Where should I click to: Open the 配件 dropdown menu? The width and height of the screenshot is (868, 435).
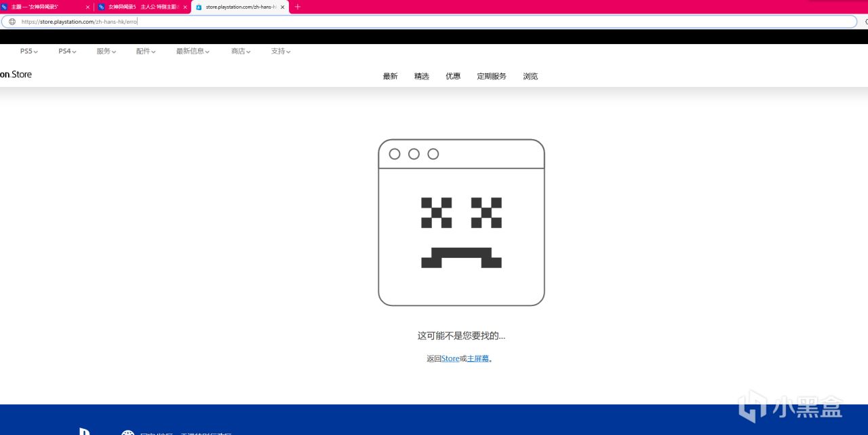[x=146, y=51]
